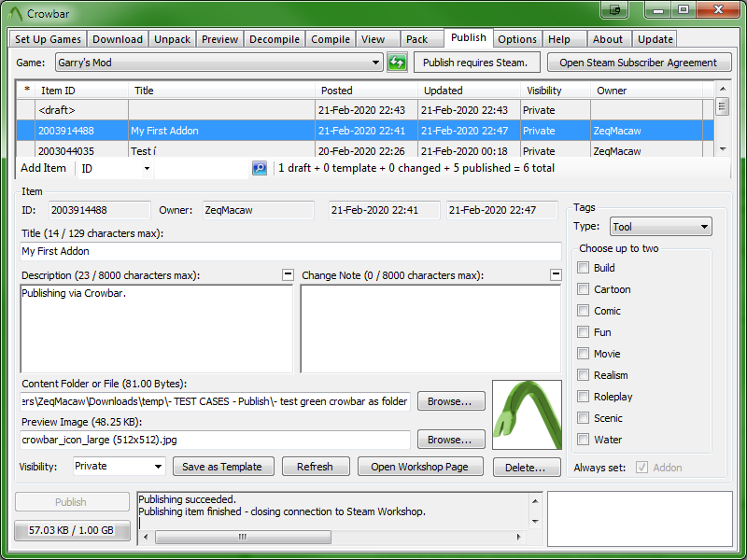This screenshot has height=560, width=747.
Task: Open the Add Item ID dropdown
Action: tap(115, 169)
